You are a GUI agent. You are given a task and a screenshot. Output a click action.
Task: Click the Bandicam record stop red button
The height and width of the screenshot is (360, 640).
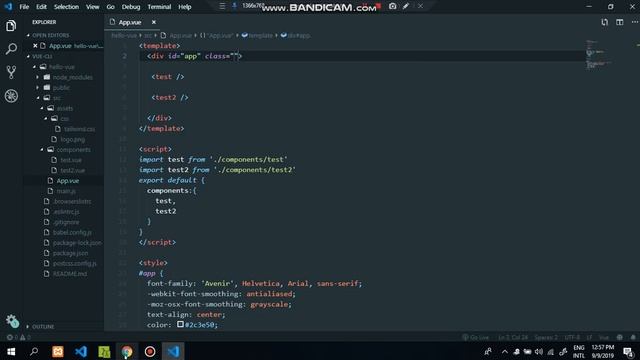click(x=378, y=6)
